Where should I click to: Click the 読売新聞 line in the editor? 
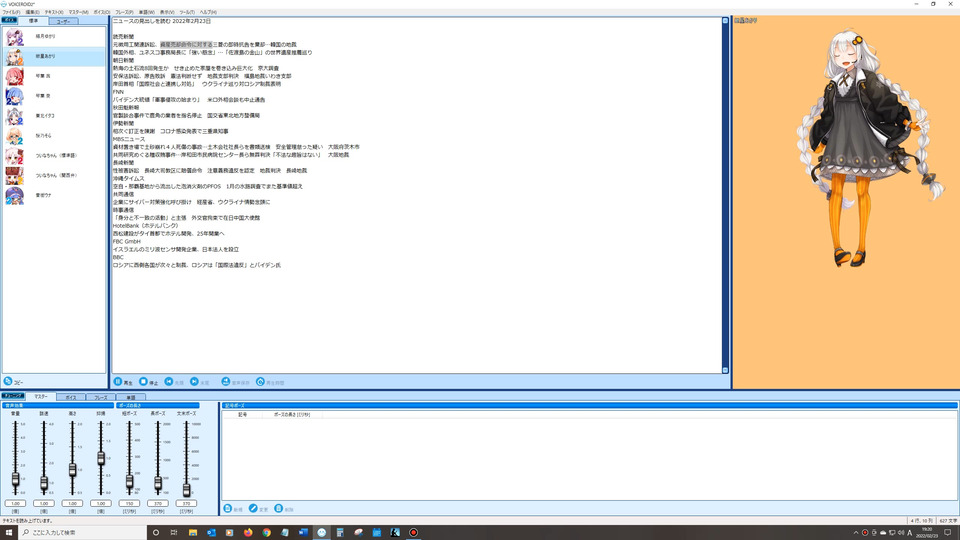point(123,37)
